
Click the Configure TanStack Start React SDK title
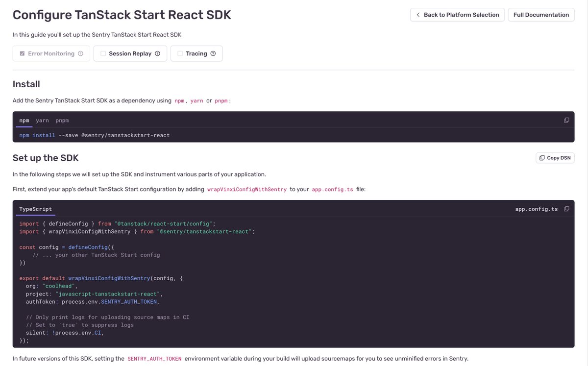pyautogui.click(x=122, y=15)
